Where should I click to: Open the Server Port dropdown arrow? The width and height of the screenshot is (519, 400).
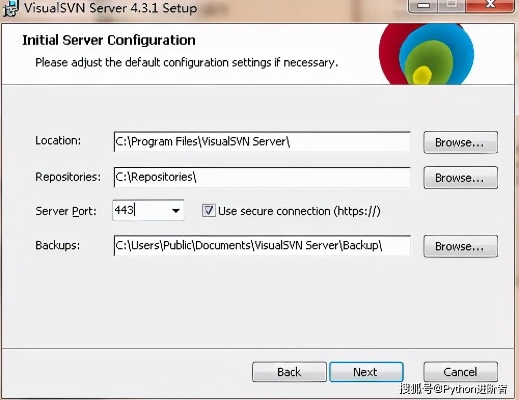click(176, 211)
